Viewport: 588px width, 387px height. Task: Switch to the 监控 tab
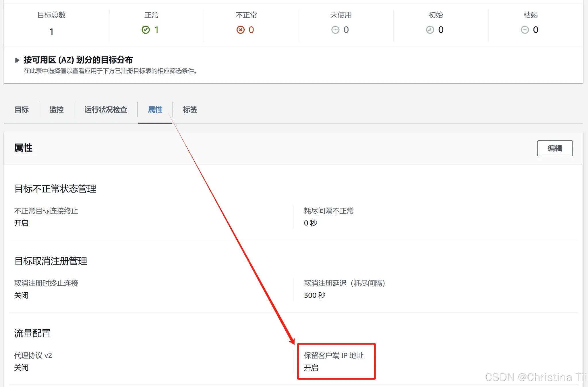pyautogui.click(x=57, y=110)
